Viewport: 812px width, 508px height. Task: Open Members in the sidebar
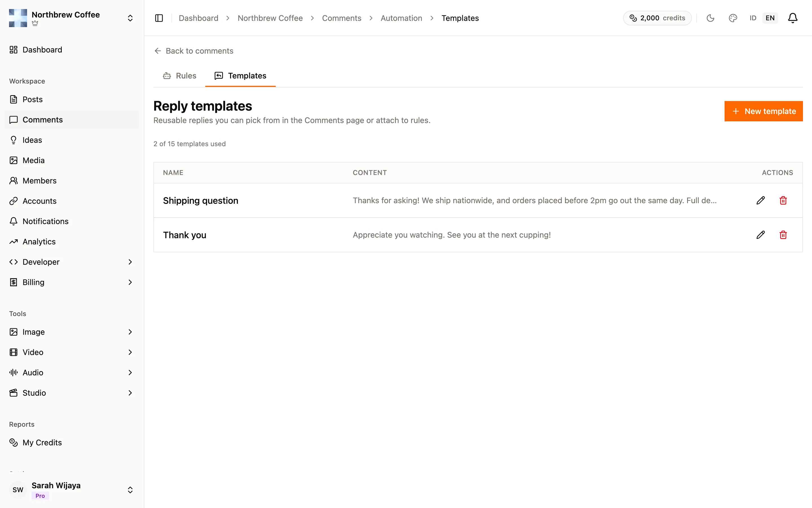tap(72, 181)
